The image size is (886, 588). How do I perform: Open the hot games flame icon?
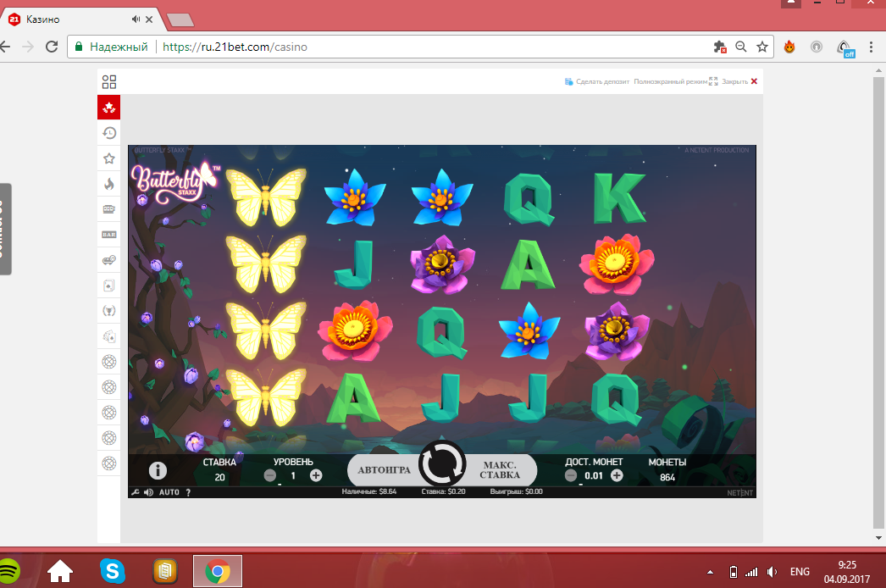(109, 184)
